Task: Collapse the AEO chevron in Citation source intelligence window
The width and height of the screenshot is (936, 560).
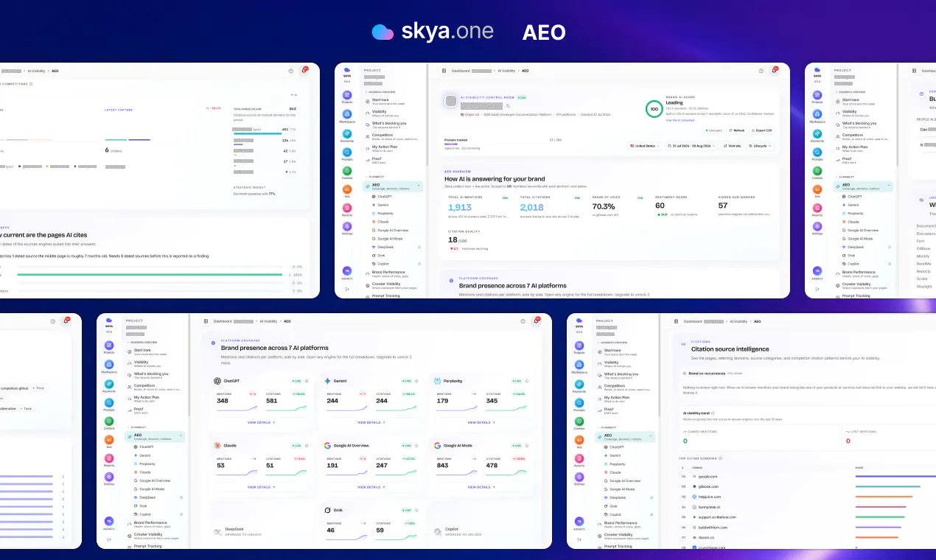Action: pos(651,436)
